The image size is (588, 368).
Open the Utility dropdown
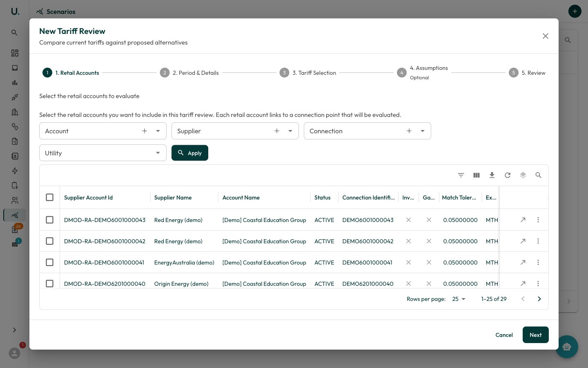click(103, 153)
